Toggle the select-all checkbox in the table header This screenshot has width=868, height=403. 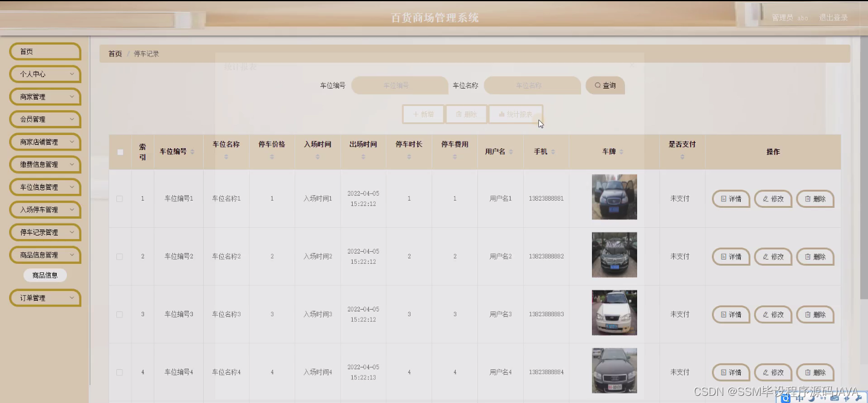pos(119,152)
